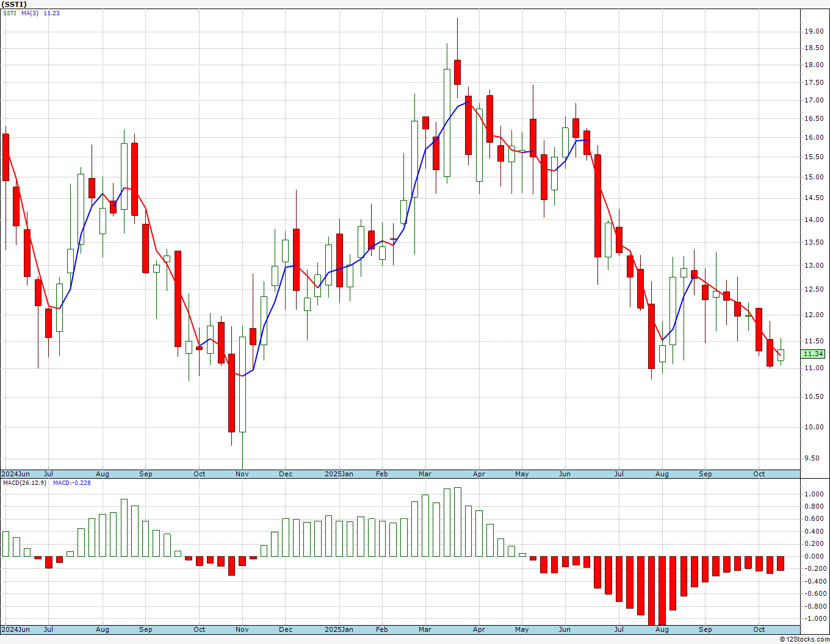830x644 pixels.
Task: Click the highlighted current price "11.34"
Action: coord(814,354)
